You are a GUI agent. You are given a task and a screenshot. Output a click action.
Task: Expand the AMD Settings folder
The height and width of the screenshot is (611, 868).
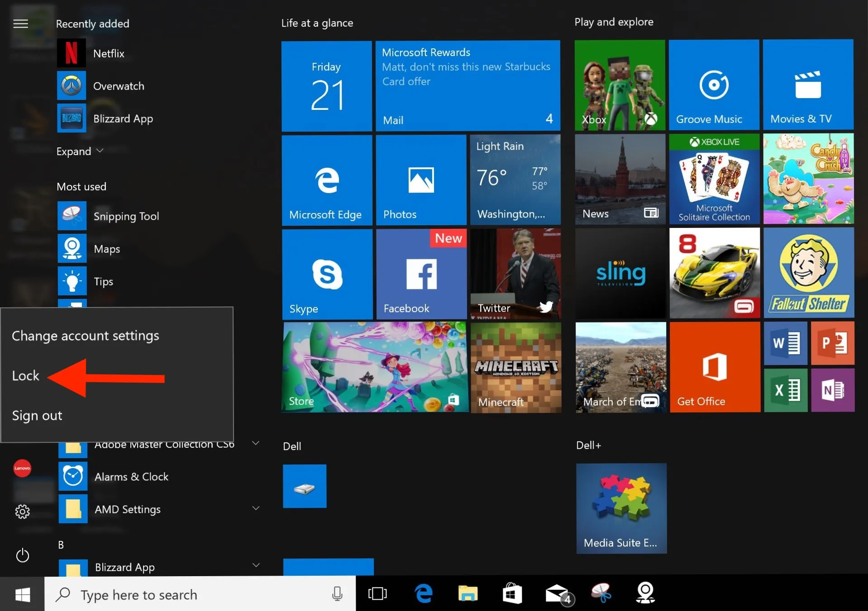(x=256, y=509)
